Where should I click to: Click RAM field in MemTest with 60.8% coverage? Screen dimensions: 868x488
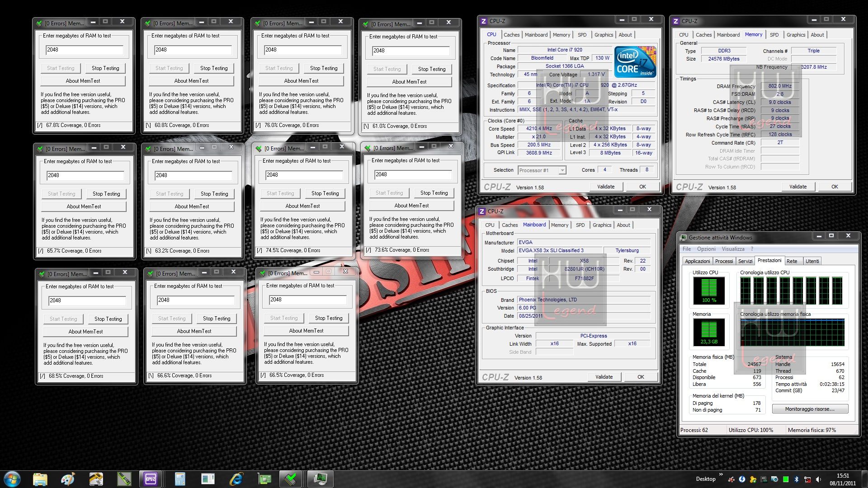(x=193, y=50)
